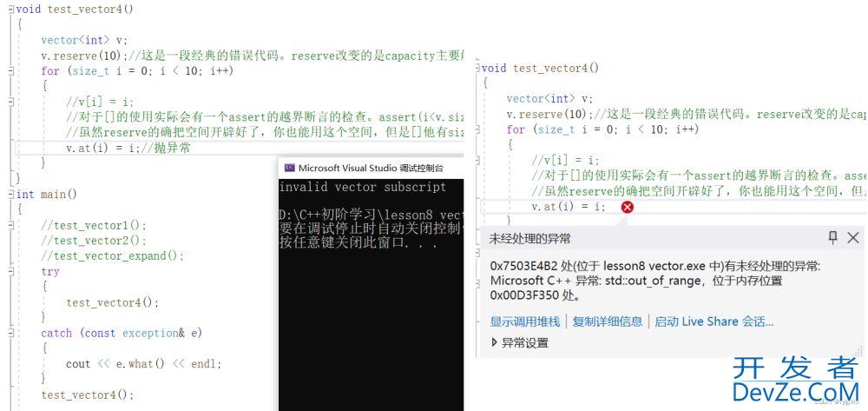The height and width of the screenshot is (411, 868).
Task: Click the 'D:\C++初阶学习' path line in console
Action: point(371,215)
